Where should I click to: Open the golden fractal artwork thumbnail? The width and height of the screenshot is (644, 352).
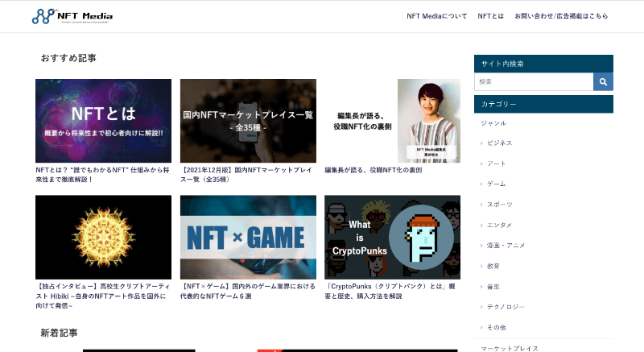click(x=104, y=238)
